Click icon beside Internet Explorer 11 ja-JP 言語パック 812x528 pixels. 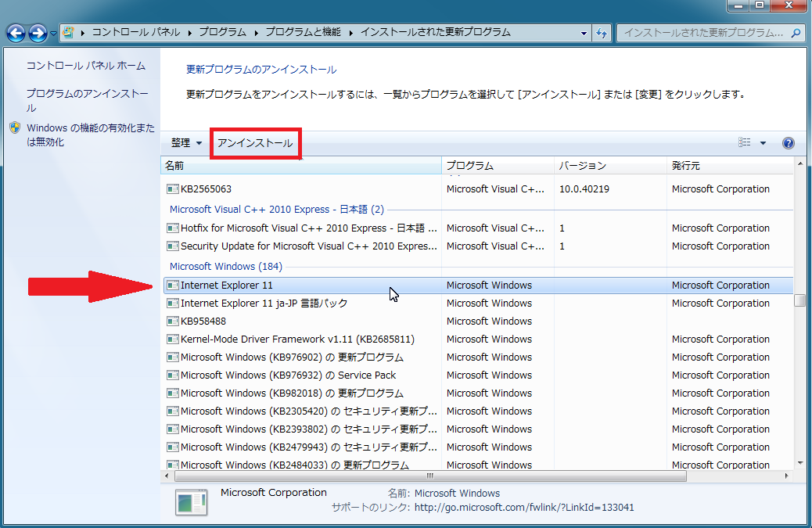(x=172, y=304)
